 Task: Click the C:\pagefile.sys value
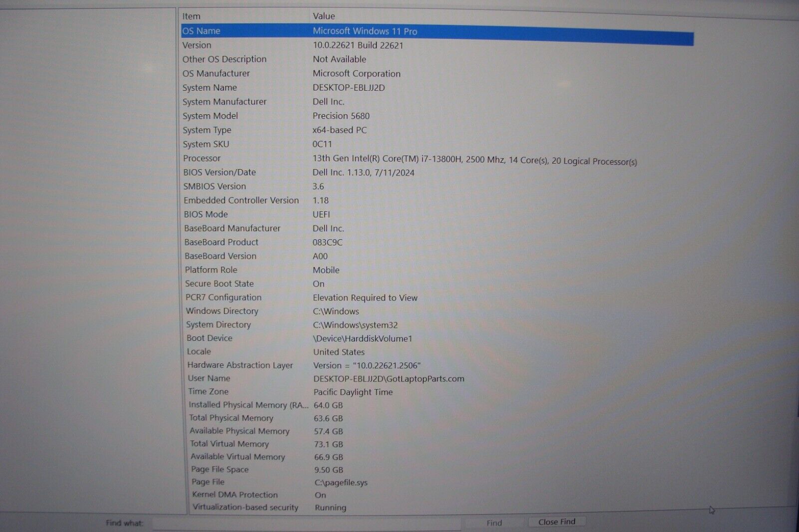[341, 483]
